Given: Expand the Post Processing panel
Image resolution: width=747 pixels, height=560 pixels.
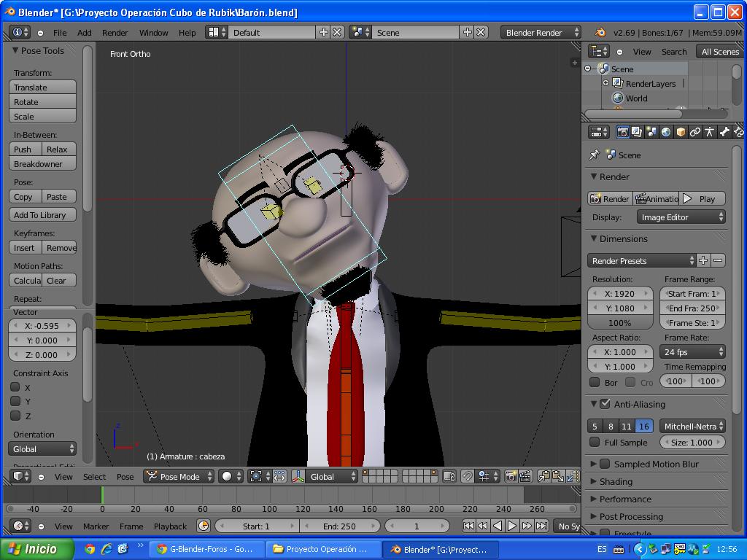Looking at the screenshot, I should [631, 516].
